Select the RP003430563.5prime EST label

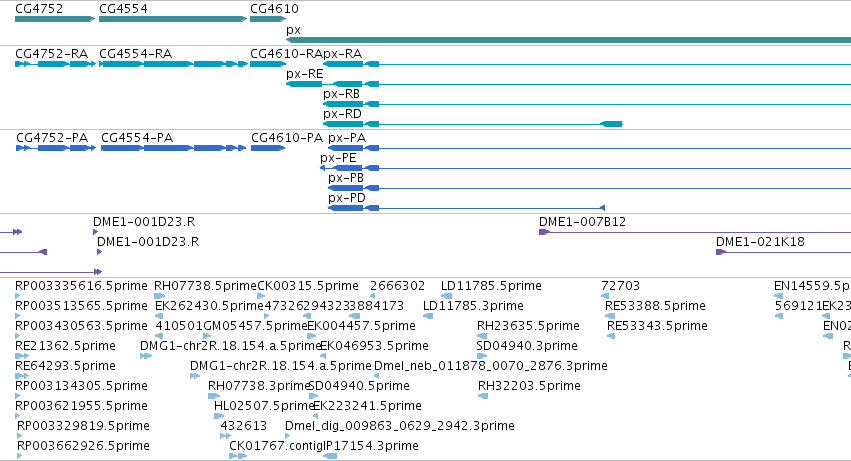tap(81, 326)
